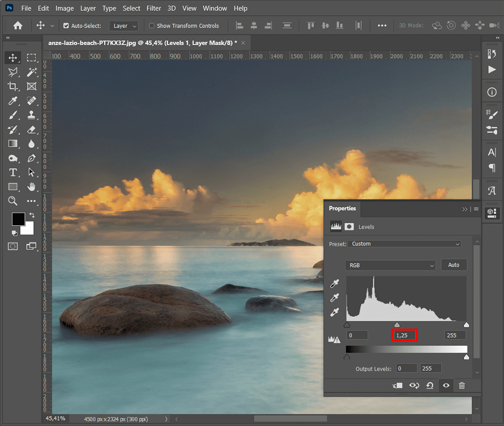
Task: View previous state of adjustment
Action: pos(414,386)
